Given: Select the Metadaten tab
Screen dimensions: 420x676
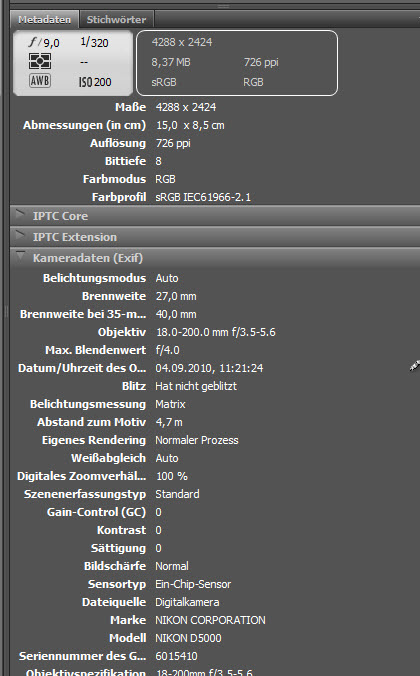Looking at the screenshot, I should (x=44, y=19).
